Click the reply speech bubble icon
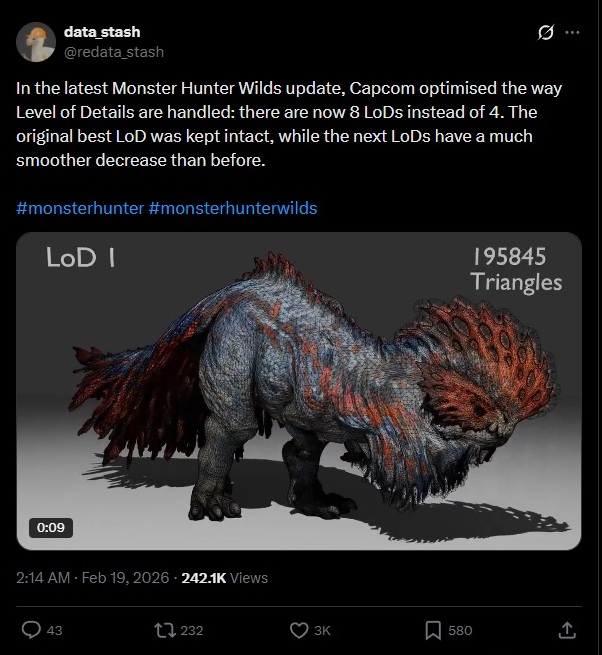The image size is (602, 655). coord(31,630)
